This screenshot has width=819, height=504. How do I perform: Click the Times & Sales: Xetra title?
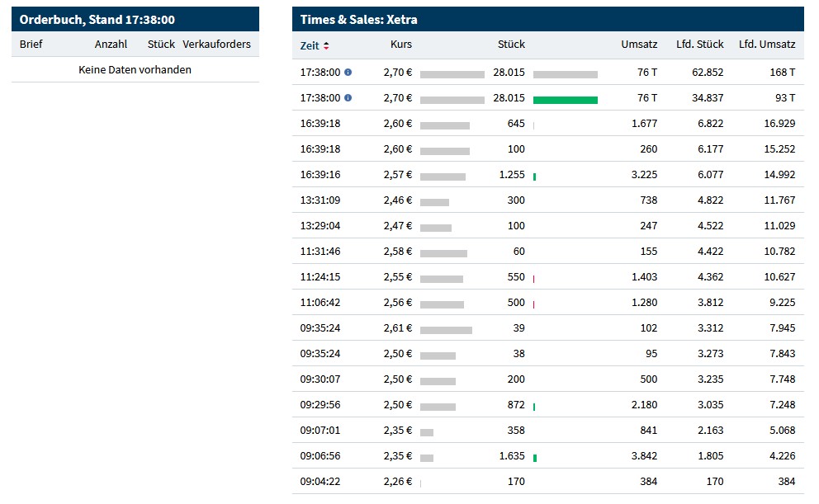[358, 20]
